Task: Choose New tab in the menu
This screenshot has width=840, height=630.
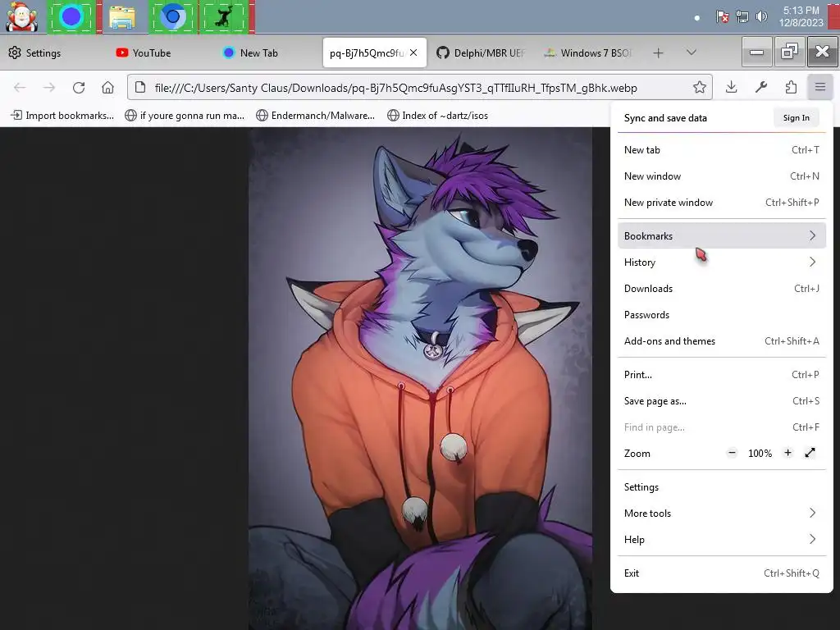Action: tap(722, 150)
